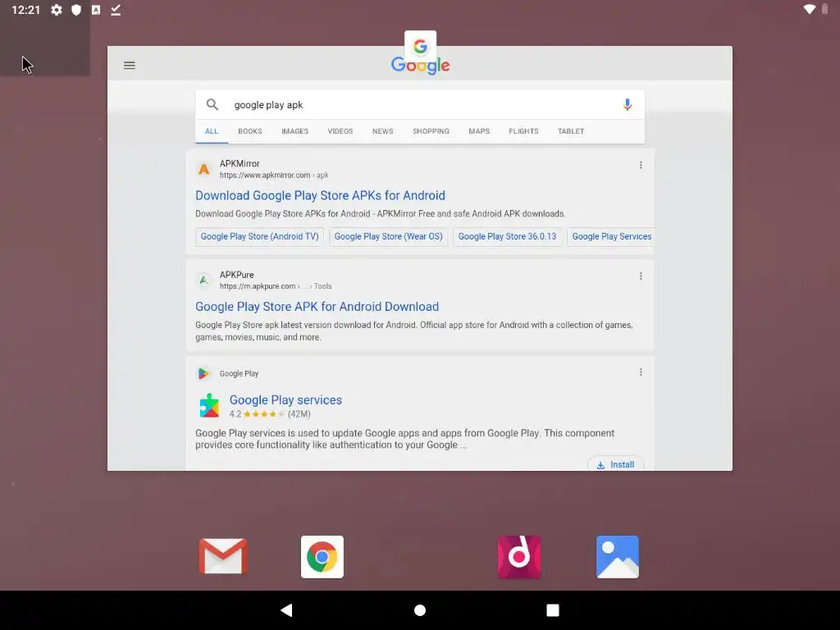Tap the 'Google Play Services' chip
Screen dimensions: 840x630
[611, 236]
